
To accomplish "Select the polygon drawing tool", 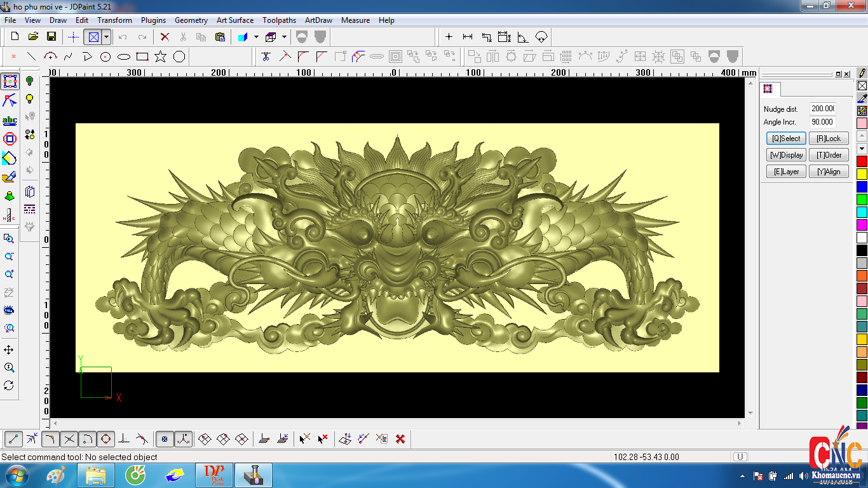I will pos(179,57).
